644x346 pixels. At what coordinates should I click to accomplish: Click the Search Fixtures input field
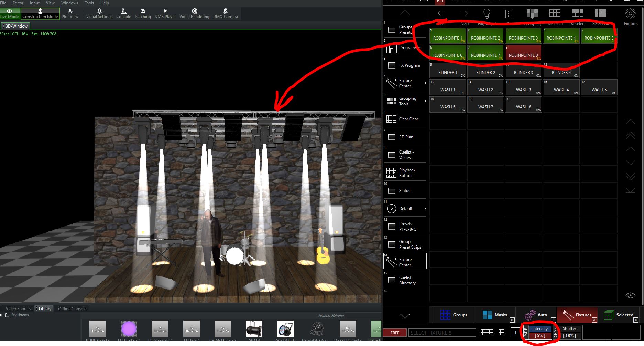(331, 315)
